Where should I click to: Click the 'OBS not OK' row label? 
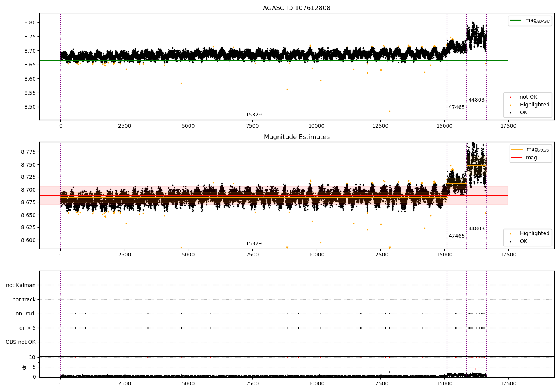coord(21,342)
